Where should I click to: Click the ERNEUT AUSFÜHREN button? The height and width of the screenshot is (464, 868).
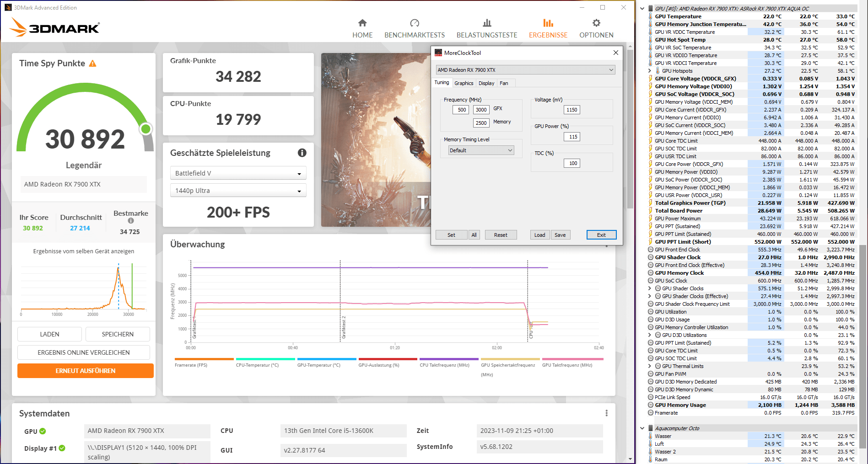click(x=86, y=371)
